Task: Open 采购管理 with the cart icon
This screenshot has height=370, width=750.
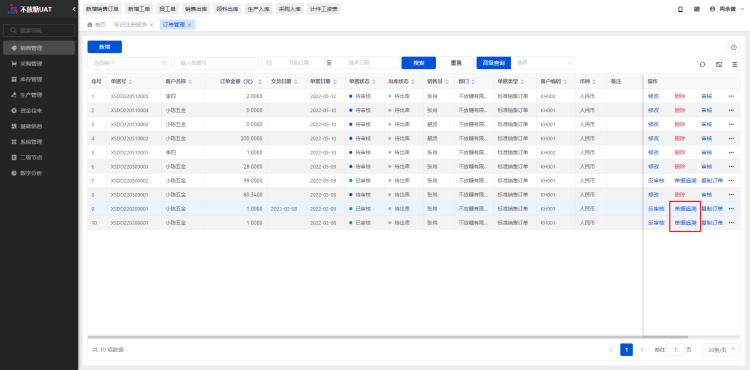Action: [39, 64]
